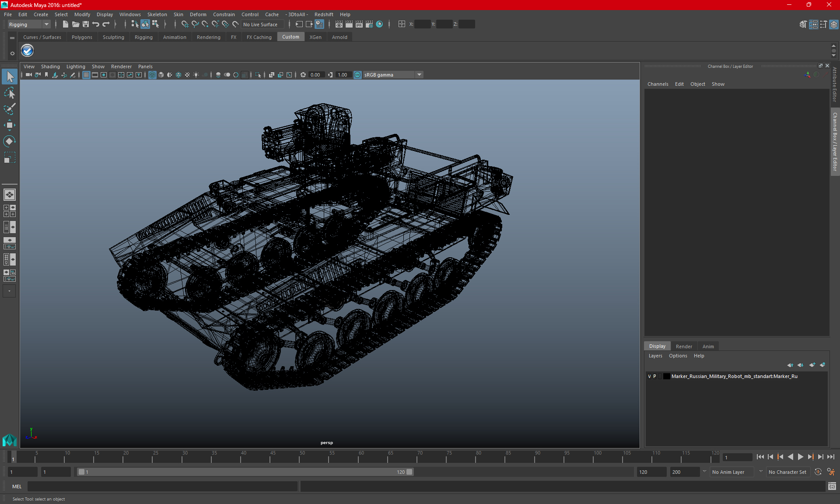Activate the Paint selection tool
The height and width of the screenshot is (504, 840).
(9, 109)
